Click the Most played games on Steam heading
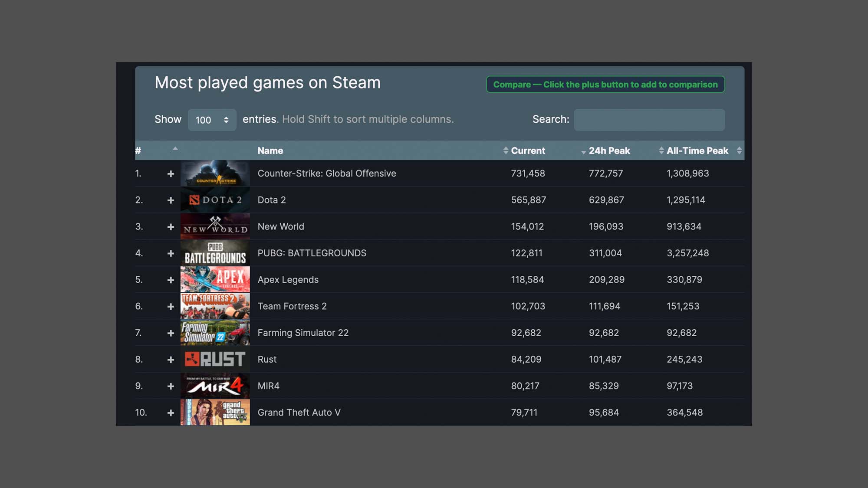 pos(267,82)
